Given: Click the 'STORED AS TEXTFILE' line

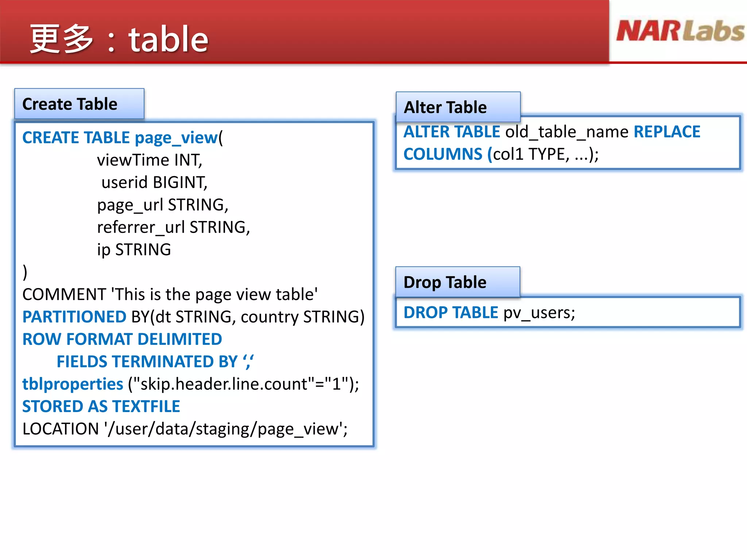Looking at the screenshot, I should point(101,407).
